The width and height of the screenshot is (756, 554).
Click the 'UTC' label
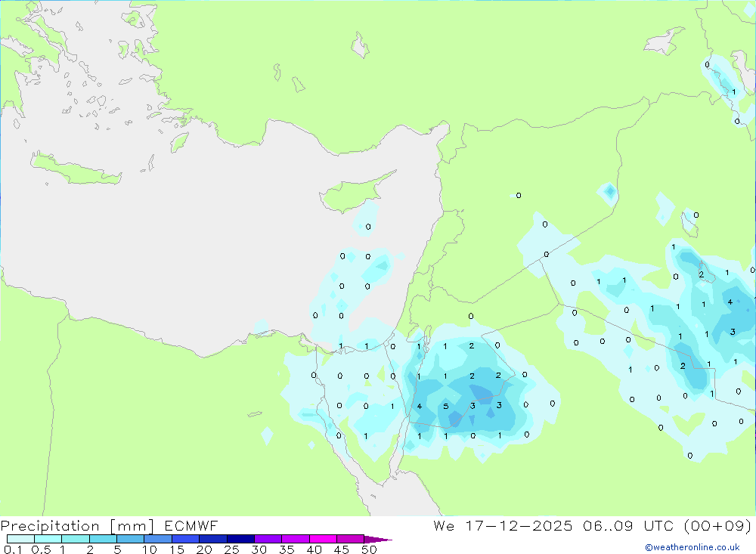(x=658, y=525)
